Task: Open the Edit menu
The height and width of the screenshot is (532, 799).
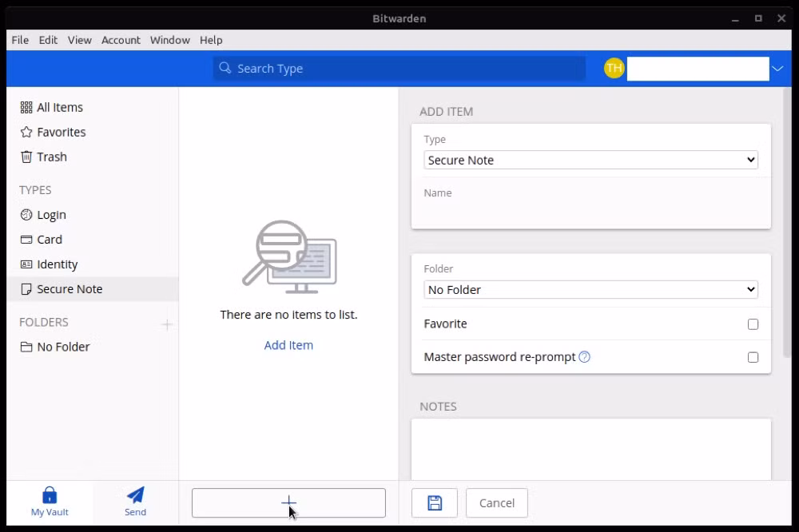Action: (49, 40)
